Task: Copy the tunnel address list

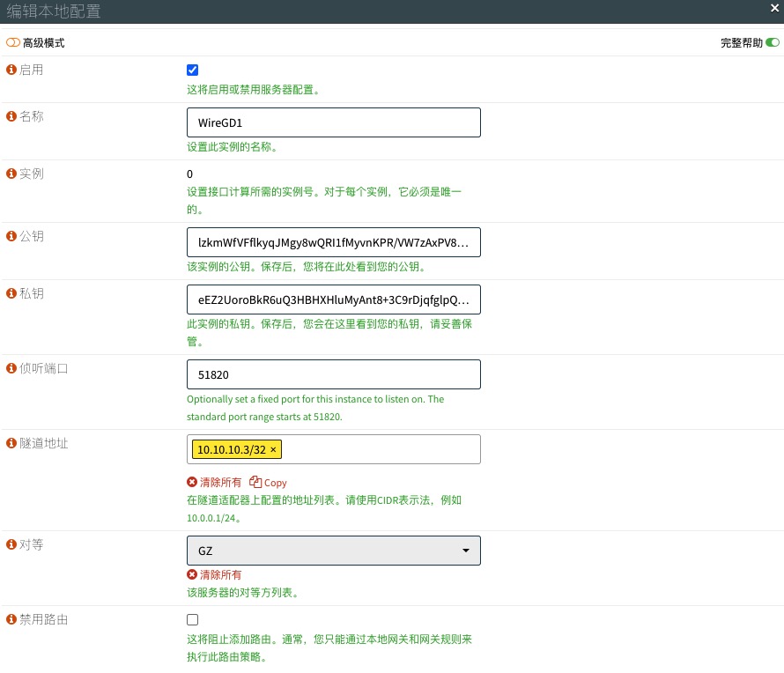Action: point(269,483)
